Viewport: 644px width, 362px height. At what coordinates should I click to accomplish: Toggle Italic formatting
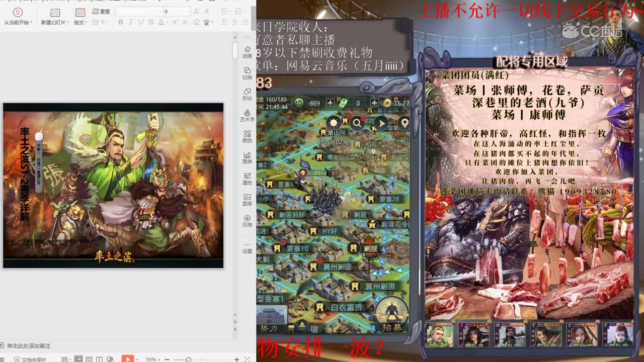pyautogui.click(x=131, y=22)
